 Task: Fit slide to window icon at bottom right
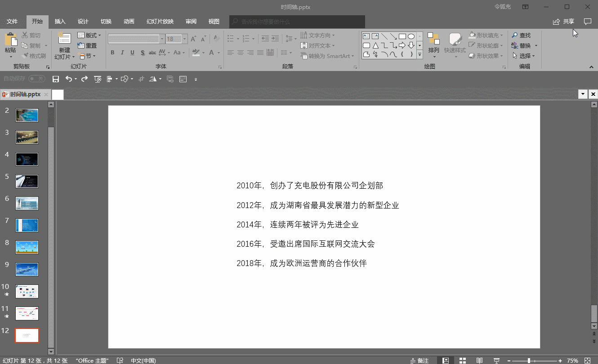pos(587,360)
